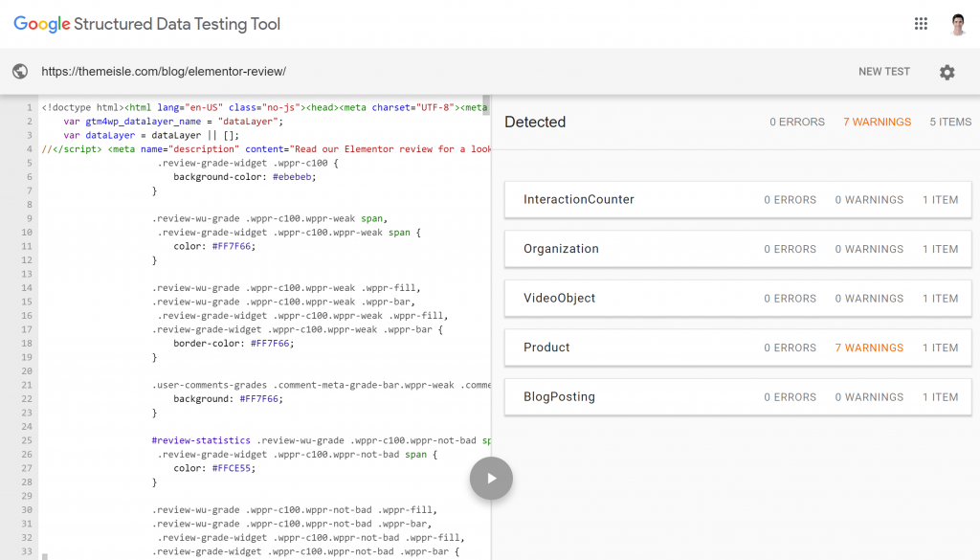Click the Product row's 7 WARNINGS label

868,347
